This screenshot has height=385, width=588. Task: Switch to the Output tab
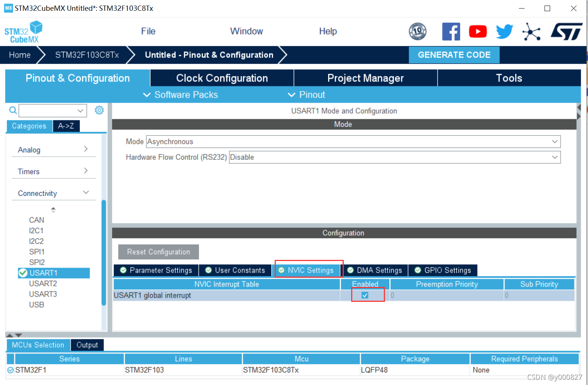(x=87, y=345)
